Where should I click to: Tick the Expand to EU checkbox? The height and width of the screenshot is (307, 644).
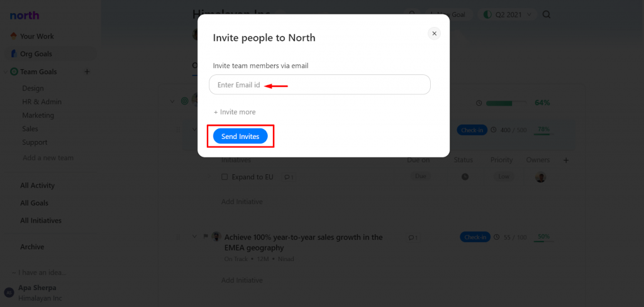(225, 177)
